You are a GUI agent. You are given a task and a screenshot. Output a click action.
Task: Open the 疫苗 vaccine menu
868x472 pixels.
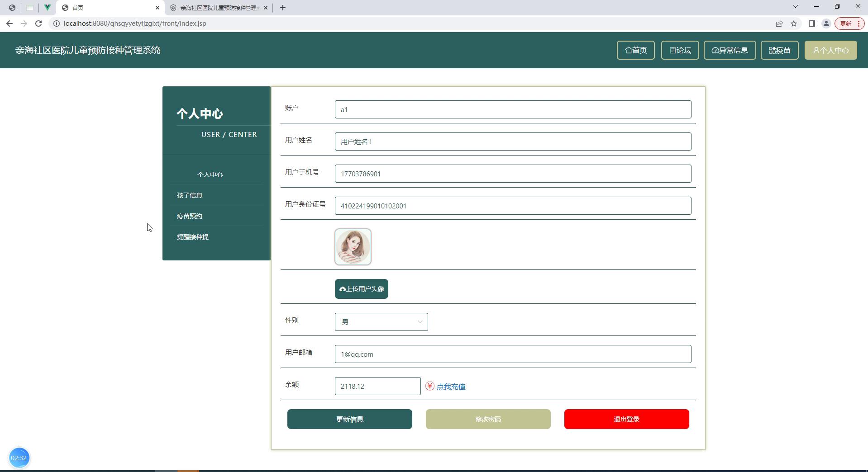point(780,50)
